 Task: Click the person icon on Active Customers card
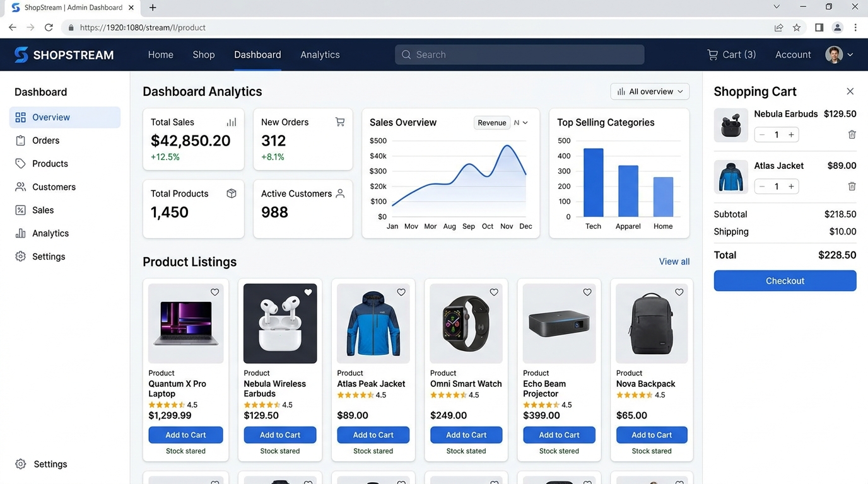coord(340,193)
